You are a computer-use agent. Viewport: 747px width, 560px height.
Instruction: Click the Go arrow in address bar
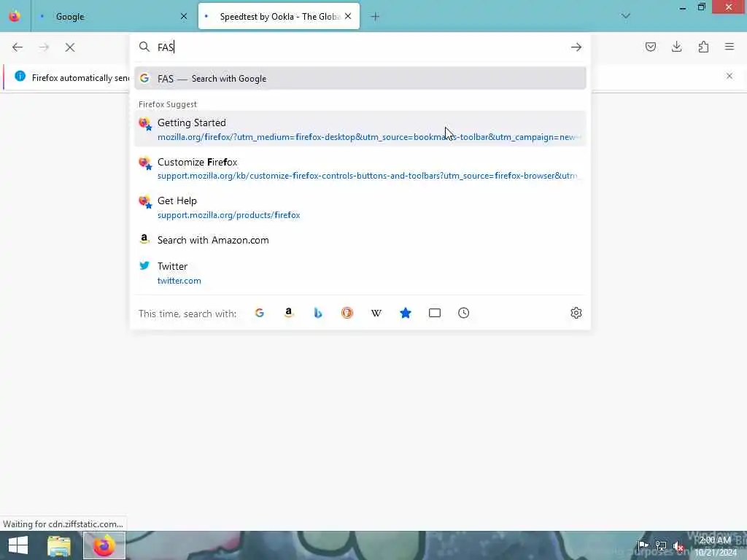576,47
